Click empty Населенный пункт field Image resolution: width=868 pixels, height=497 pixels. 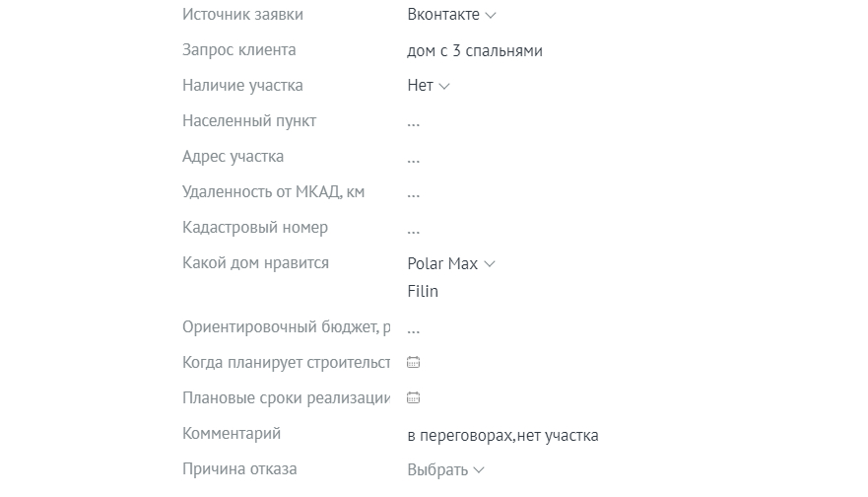[x=414, y=122]
